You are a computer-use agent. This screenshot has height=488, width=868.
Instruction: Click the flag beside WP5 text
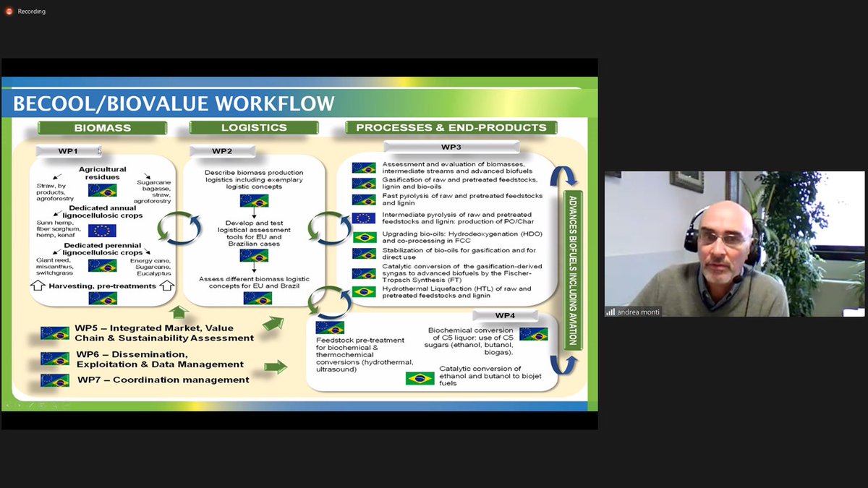pos(55,333)
